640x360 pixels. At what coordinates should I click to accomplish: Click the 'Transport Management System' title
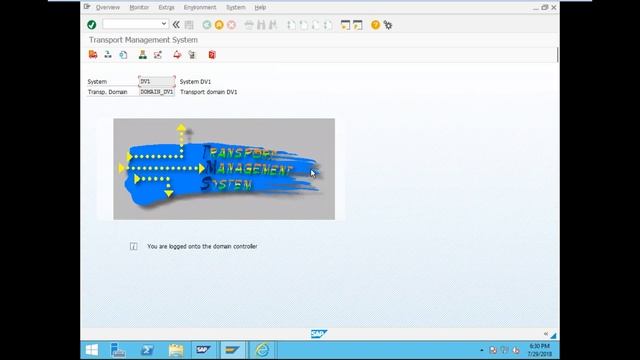(143, 40)
